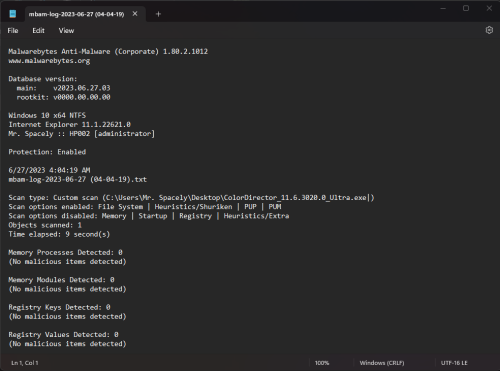Close the mbam-log tab with X
The width and height of the screenshot is (500, 371).
(x=135, y=14)
